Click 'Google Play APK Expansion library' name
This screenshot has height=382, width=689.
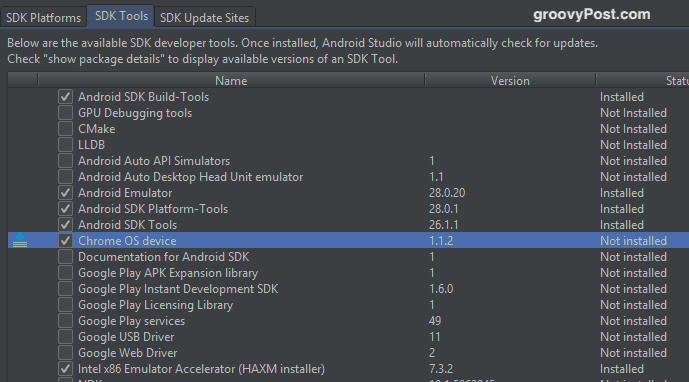click(168, 273)
